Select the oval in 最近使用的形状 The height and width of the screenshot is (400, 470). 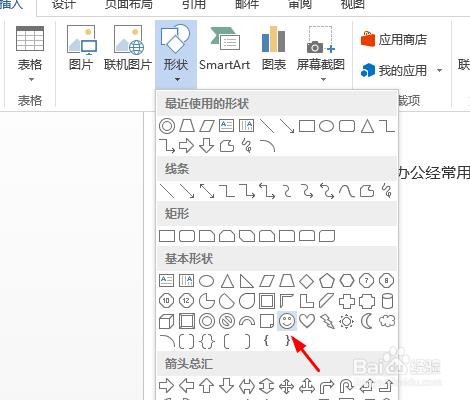(327, 126)
